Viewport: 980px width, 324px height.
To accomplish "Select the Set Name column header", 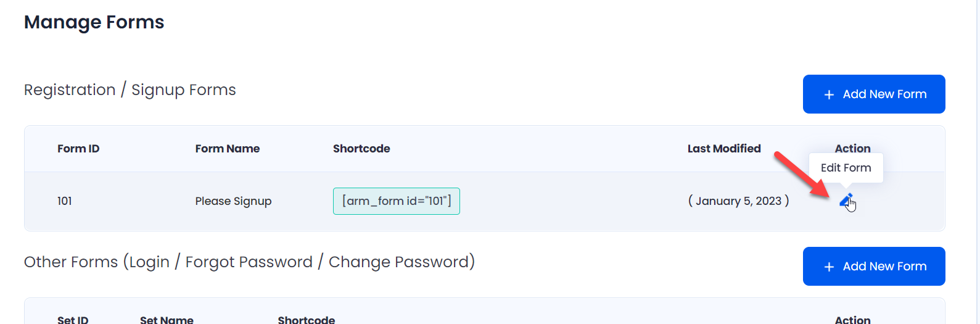I will point(167,320).
